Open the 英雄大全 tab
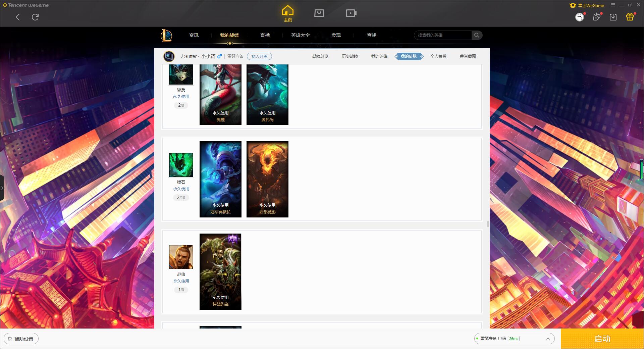 [x=301, y=35]
